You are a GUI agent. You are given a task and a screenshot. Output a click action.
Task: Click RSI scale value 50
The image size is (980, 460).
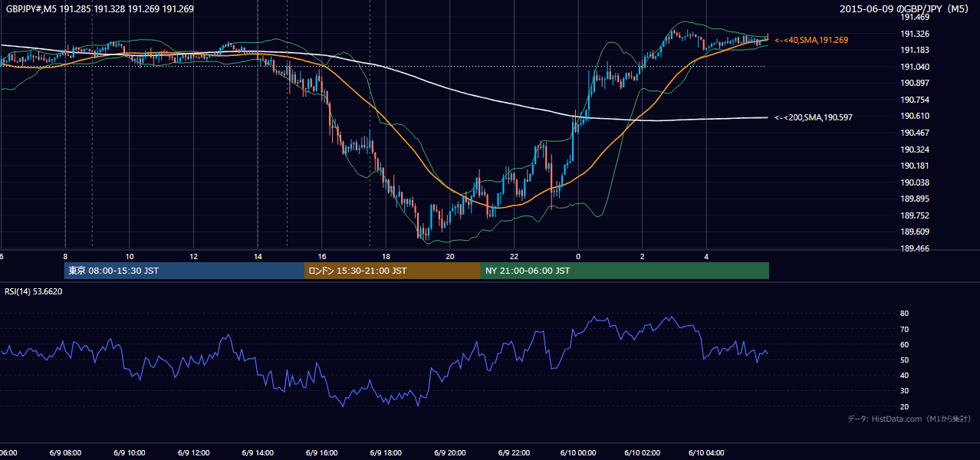(904, 360)
